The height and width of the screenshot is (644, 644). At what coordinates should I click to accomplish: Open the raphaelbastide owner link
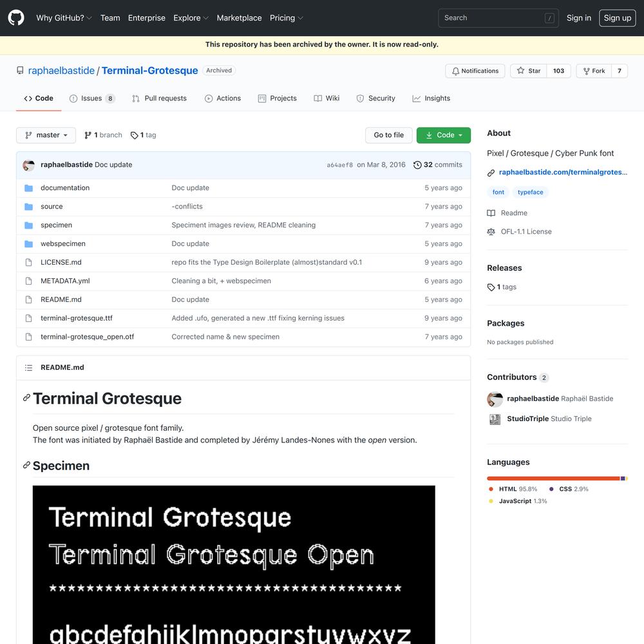(x=61, y=71)
